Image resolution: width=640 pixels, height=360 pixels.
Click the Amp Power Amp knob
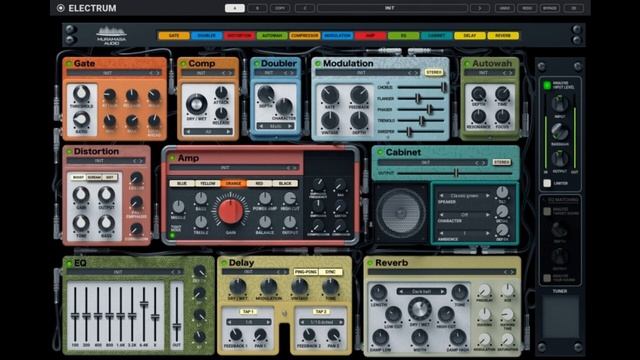point(265,198)
